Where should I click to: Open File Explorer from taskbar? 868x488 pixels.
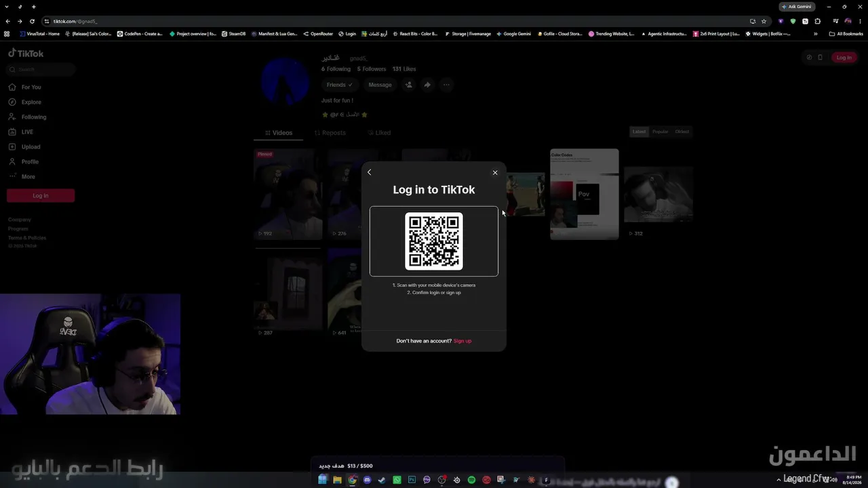[337, 480]
